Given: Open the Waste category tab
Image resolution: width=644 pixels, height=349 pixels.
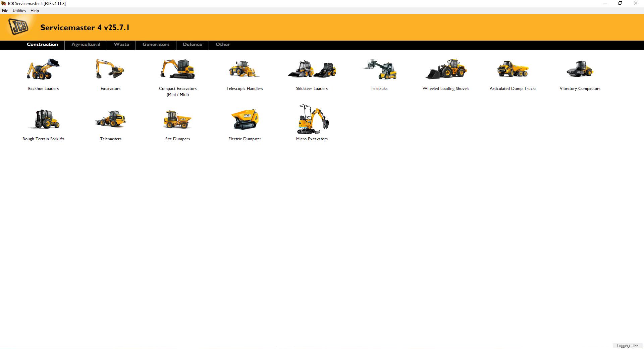Looking at the screenshot, I should coord(121,44).
